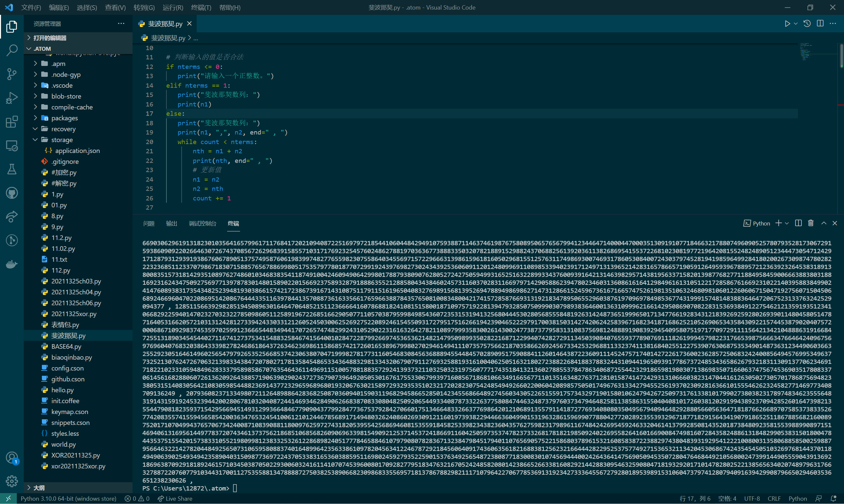844x504 pixels.
Task: Click Live Share in the status bar
Action: tap(175, 498)
